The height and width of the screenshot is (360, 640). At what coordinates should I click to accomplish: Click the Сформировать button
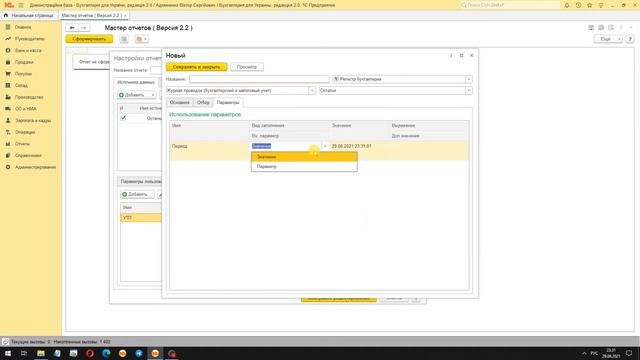(89, 39)
